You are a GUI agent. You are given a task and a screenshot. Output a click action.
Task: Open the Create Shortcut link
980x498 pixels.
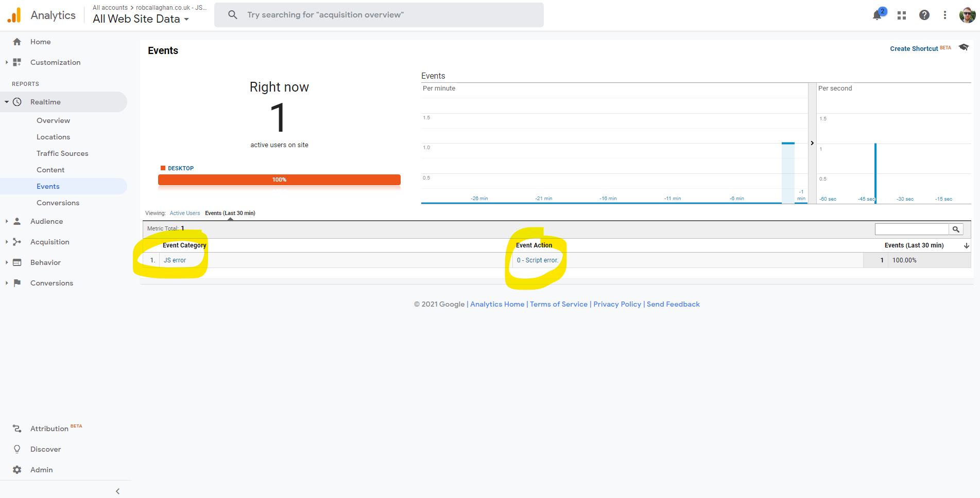point(914,48)
